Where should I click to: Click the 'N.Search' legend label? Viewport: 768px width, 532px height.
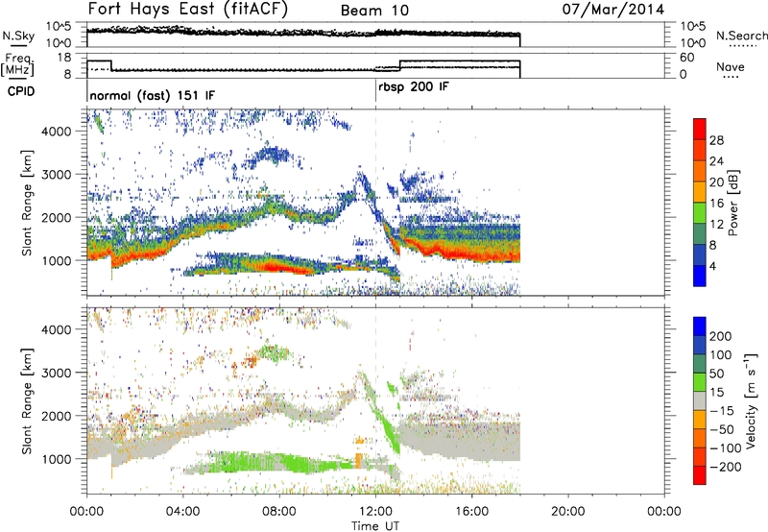click(741, 36)
